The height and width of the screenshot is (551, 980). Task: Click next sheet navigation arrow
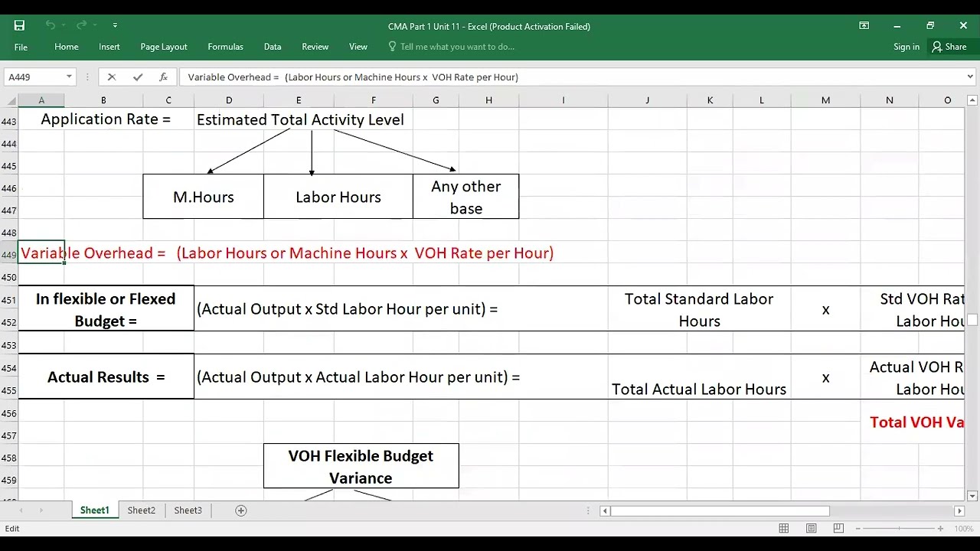point(41,510)
